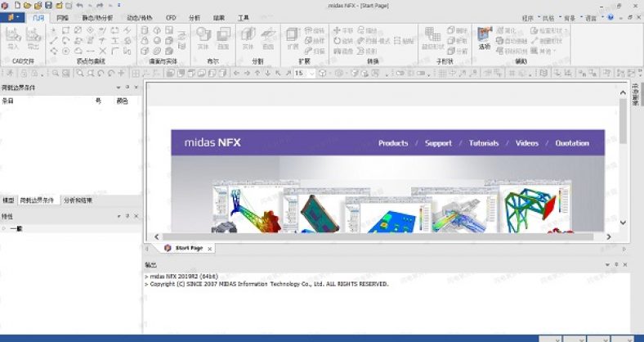Expand the 一般 node in 特性 panel
The image size is (644, 342).
click(x=4, y=228)
